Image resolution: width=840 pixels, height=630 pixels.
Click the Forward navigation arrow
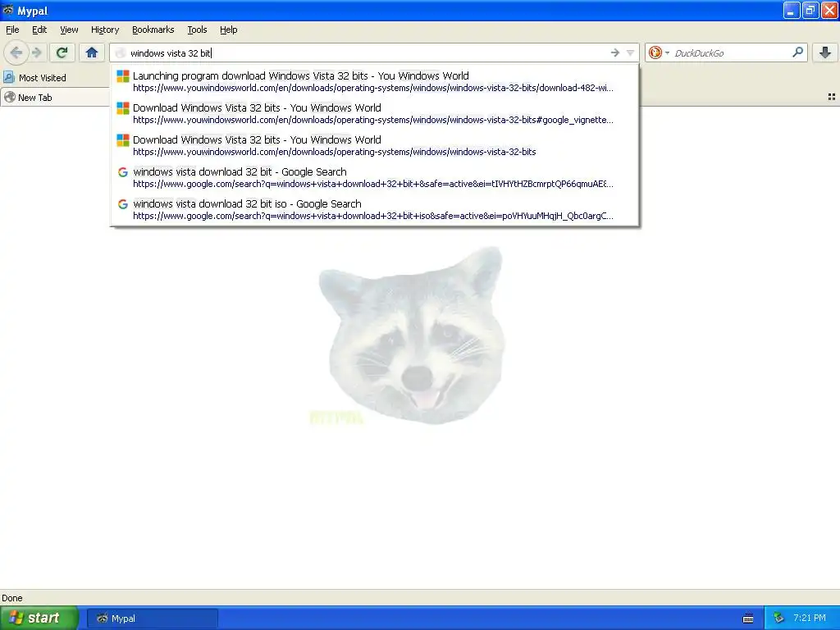(x=37, y=52)
